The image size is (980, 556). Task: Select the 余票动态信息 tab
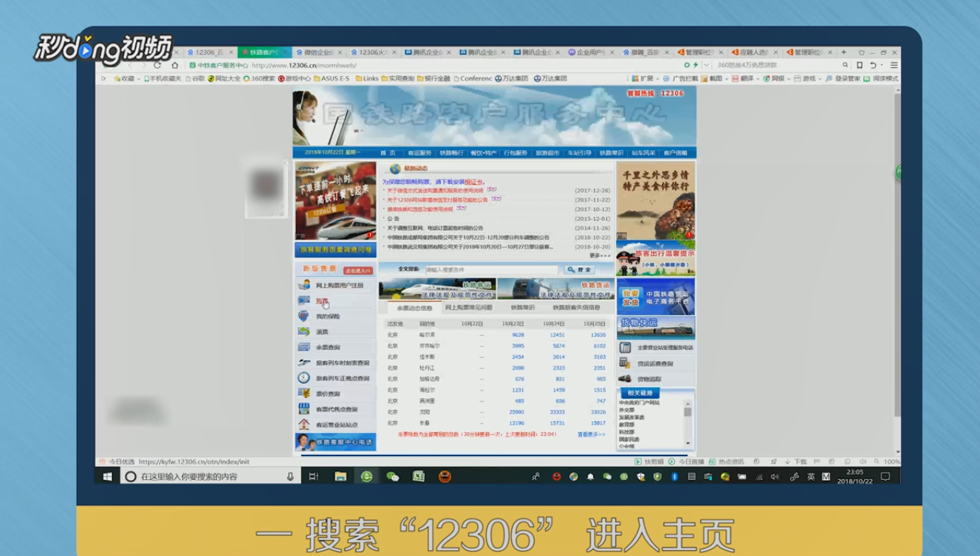(414, 307)
